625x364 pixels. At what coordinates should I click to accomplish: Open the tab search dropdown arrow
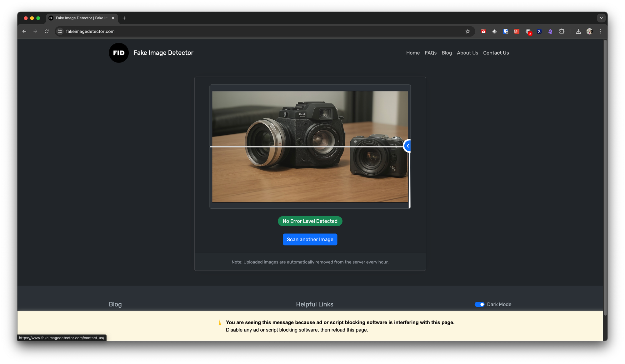click(x=601, y=18)
